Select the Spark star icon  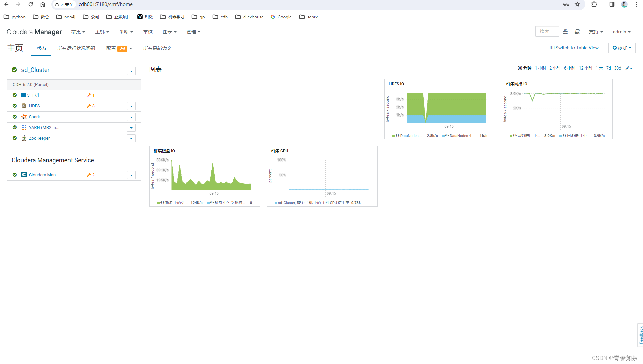24,117
